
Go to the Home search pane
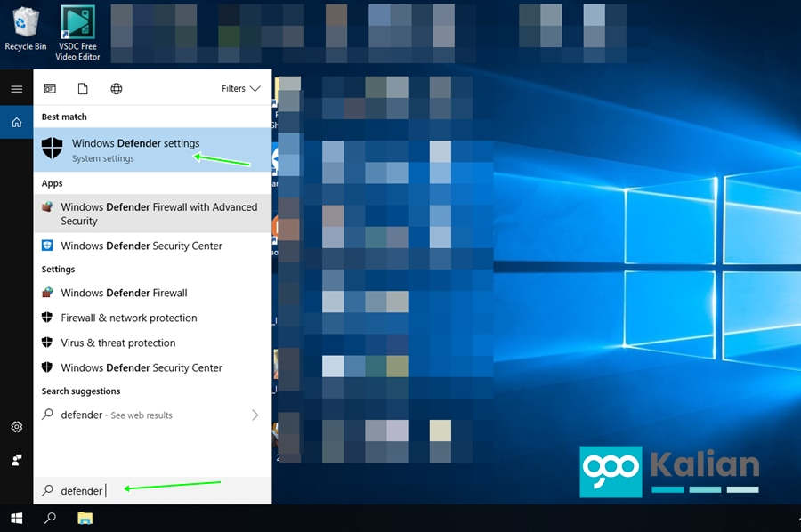tap(16, 122)
